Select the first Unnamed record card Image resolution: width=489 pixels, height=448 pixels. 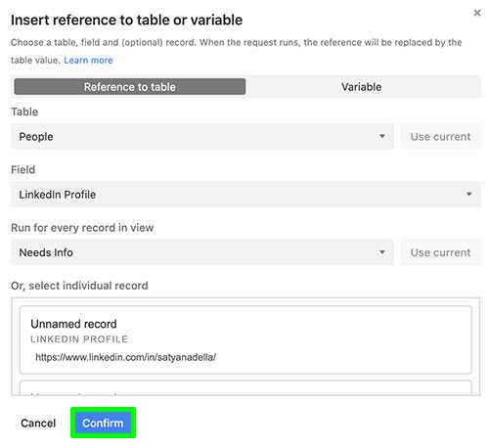[245, 339]
